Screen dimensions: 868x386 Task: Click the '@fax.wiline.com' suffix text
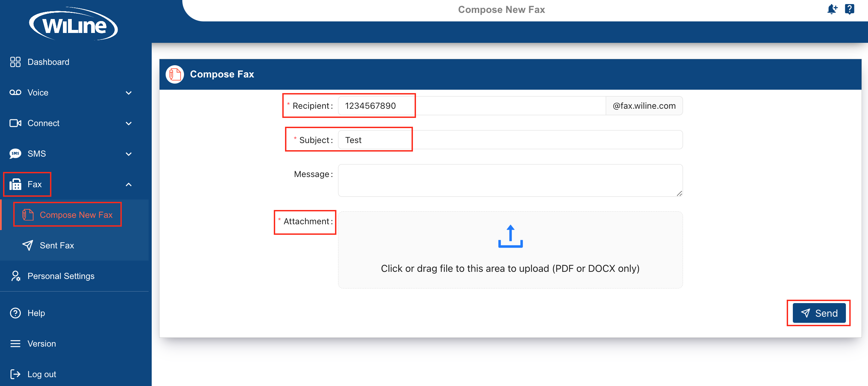pos(644,106)
